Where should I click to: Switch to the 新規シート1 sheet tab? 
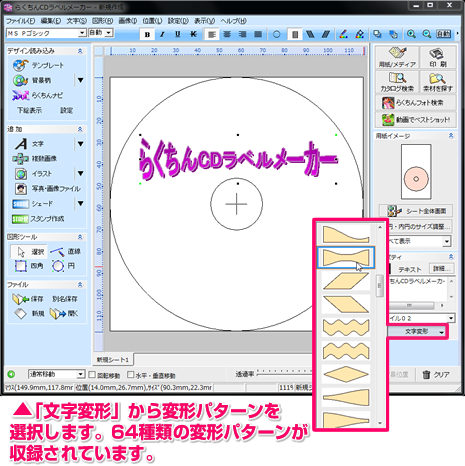(x=113, y=360)
